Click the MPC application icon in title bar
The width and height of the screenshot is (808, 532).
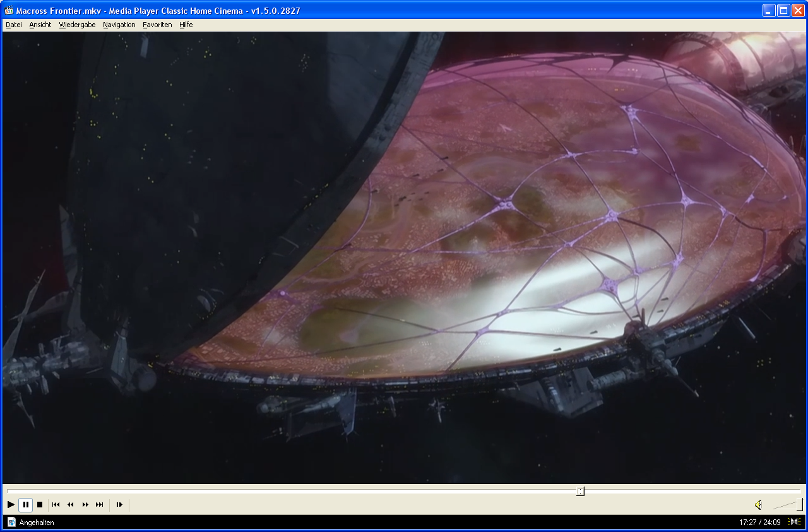[x=9, y=10]
